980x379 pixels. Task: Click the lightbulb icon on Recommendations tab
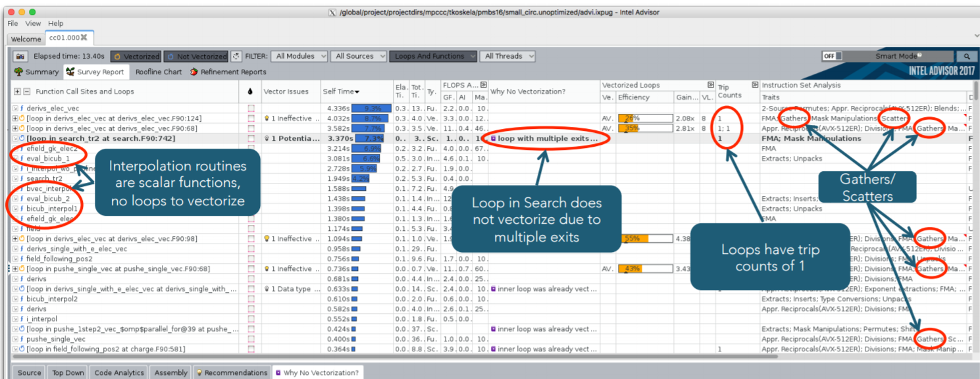click(199, 372)
